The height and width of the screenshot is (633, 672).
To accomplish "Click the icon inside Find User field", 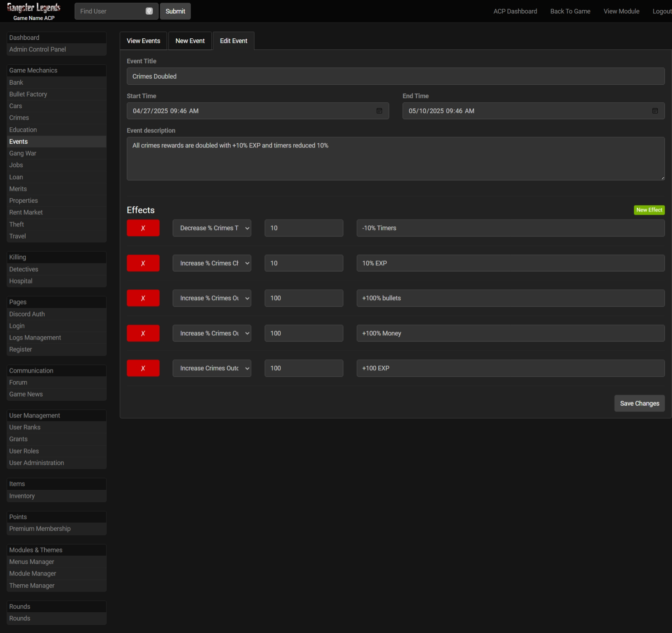I will coord(149,11).
